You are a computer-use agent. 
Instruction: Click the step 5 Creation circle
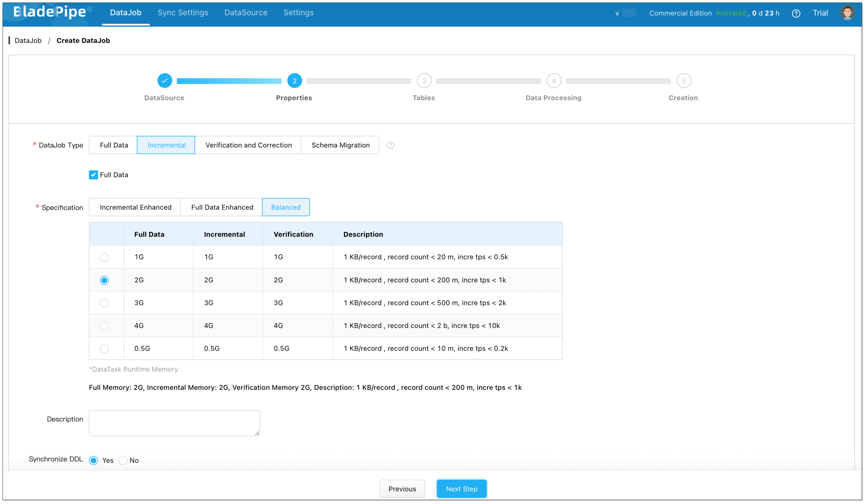[683, 81]
